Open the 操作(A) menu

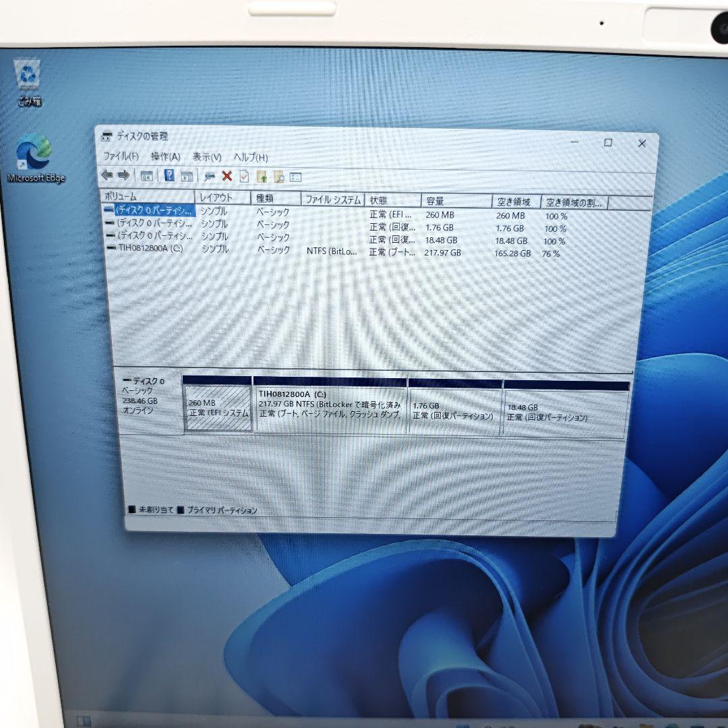[166, 156]
